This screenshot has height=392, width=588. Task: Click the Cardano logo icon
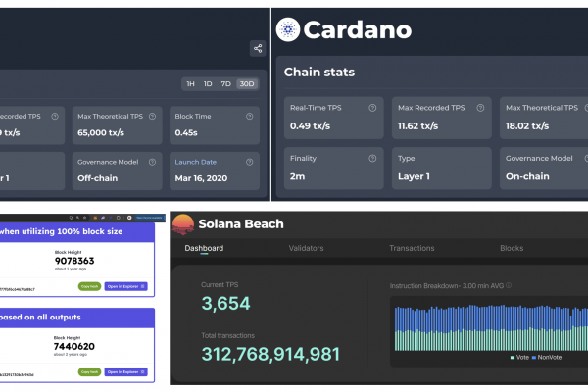coord(288,29)
